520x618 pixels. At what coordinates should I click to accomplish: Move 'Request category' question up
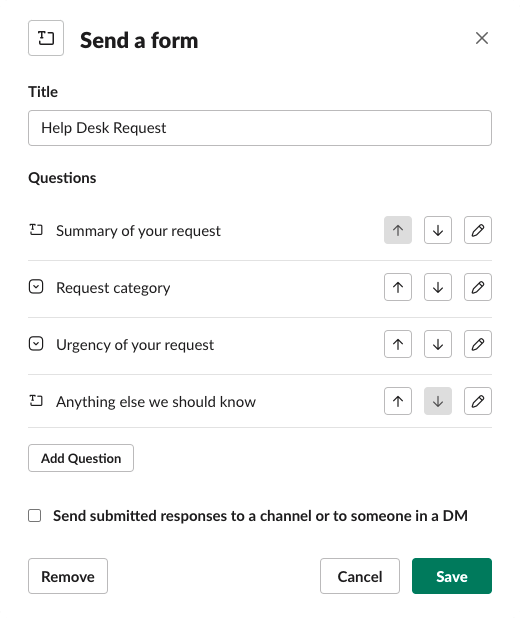pyautogui.click(x=398, y=287)
